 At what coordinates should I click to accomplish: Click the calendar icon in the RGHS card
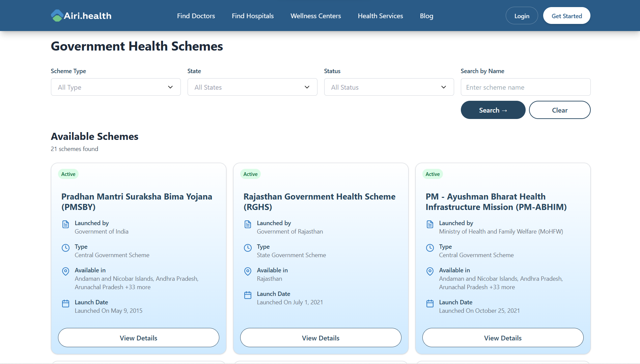tap(248, 295)
